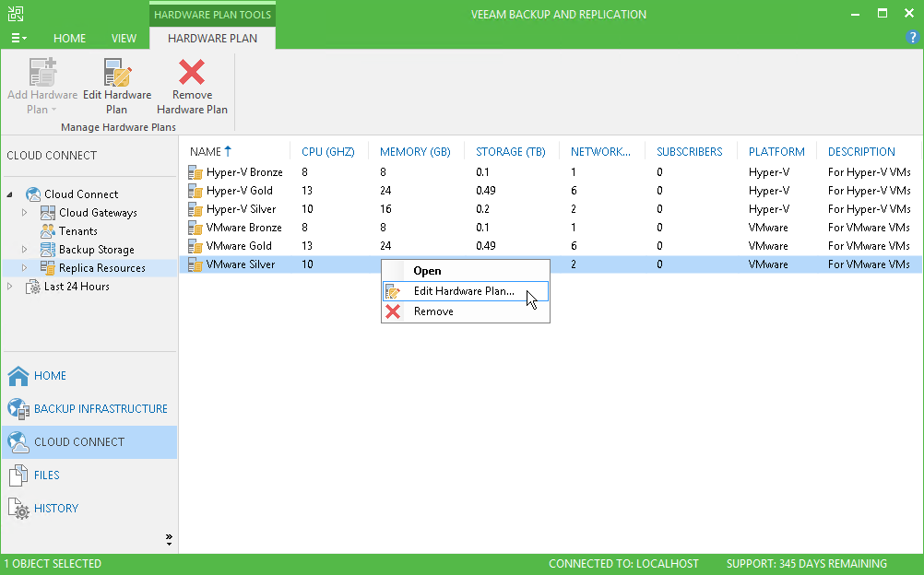Click the VMware Gold plan name
Viewport: 924px width, 575px height.
coord(239,246)
